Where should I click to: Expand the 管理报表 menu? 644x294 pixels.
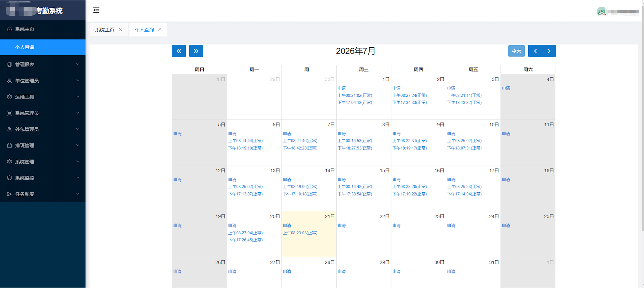pos(43,65)
